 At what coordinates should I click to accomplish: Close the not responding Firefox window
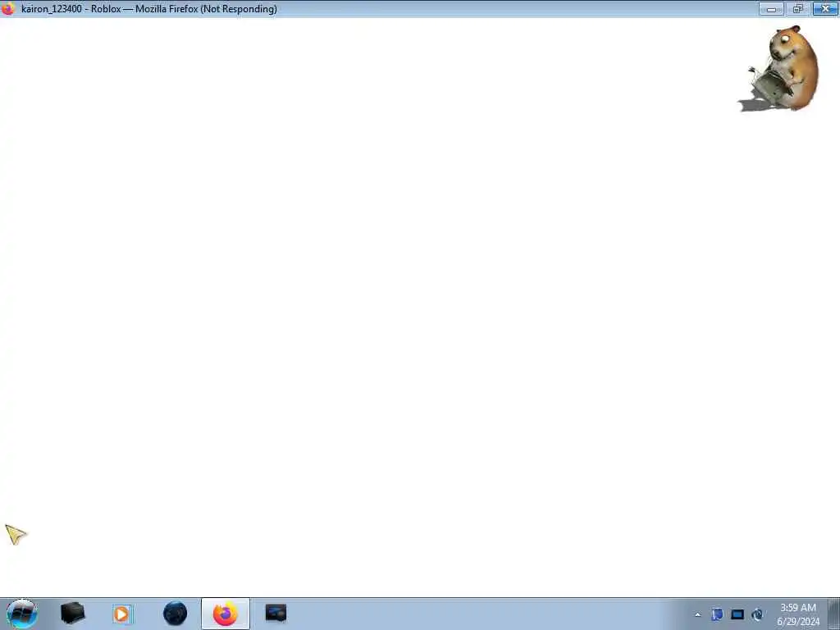(x=825, y=8)
